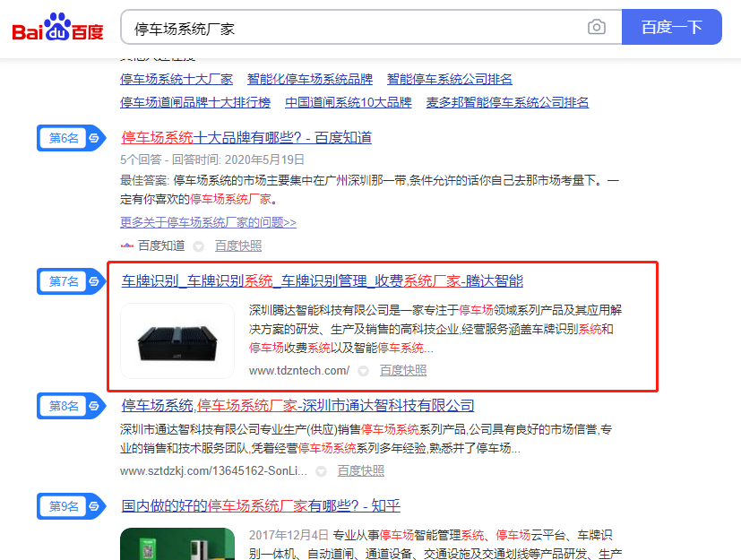Expand dropdown arrow beside www.sztdzkj.com
The width and height of the screenshot is (741, 560).
coord(321,471)
